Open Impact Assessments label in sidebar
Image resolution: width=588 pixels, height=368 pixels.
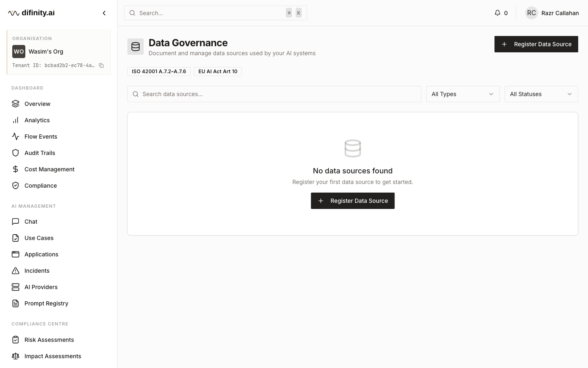pos(53,356)
